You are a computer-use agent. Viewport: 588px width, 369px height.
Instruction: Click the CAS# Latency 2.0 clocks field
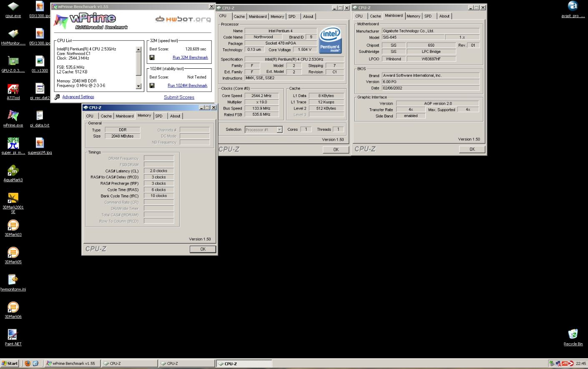[x=158, y=171]
